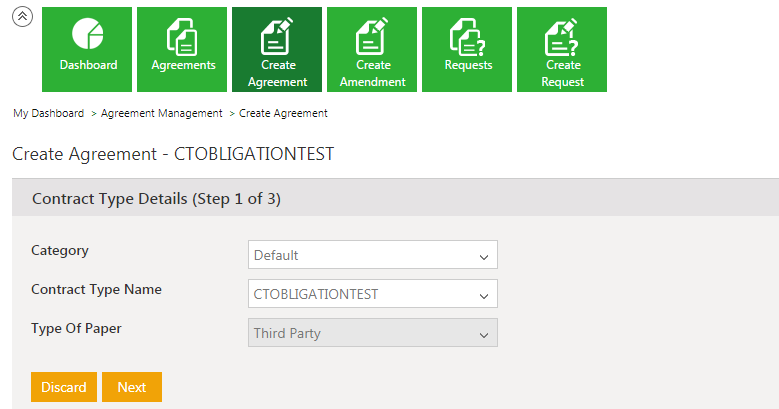Open the Agreements documents icon
Image resolution: width=779 pixels, height=409 pixels.
click(x=183, y=36)
